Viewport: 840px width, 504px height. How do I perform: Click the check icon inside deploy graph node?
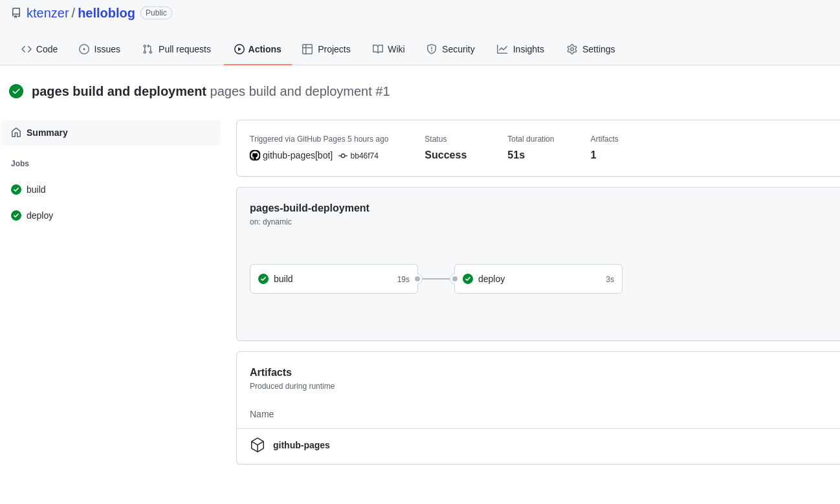pos(468,279)
